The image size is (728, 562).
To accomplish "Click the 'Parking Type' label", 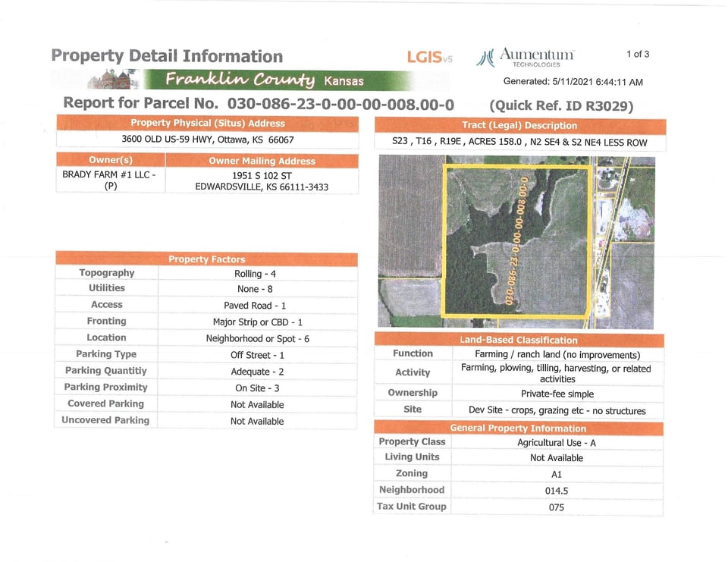I will pyautogui.click(x=106, y=354).
